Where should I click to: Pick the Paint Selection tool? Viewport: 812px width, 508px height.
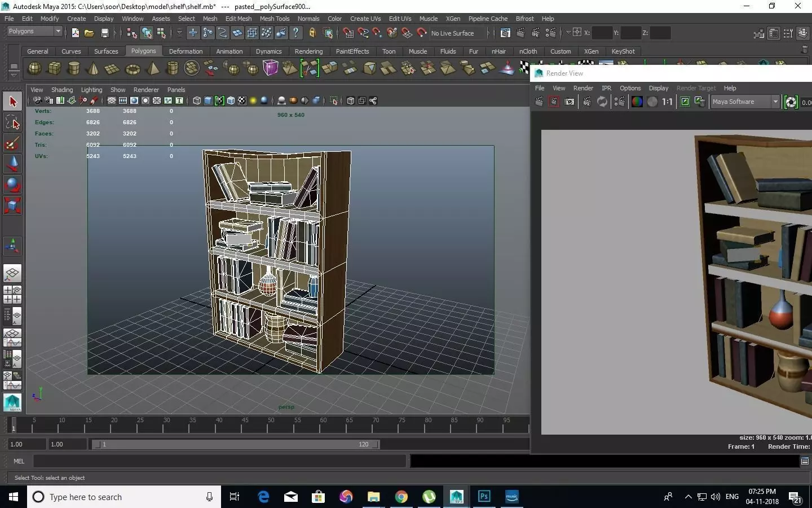(12, 142)
